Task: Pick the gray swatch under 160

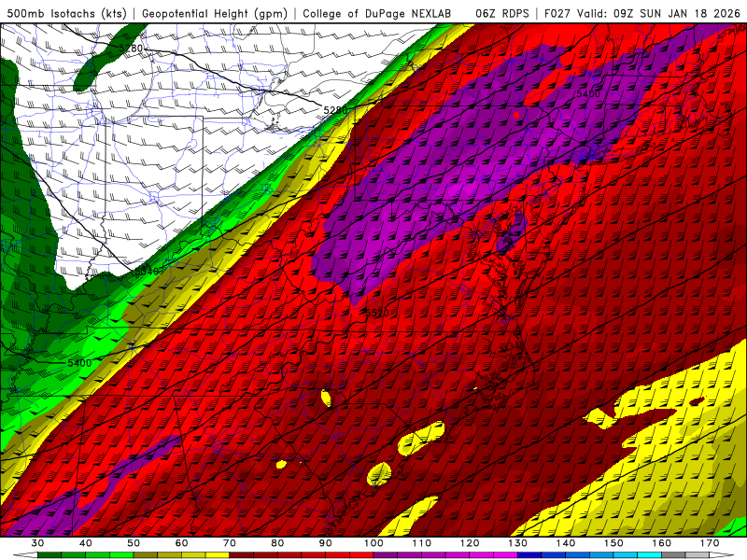Action: pyautogui.click(x=673, y=555)
